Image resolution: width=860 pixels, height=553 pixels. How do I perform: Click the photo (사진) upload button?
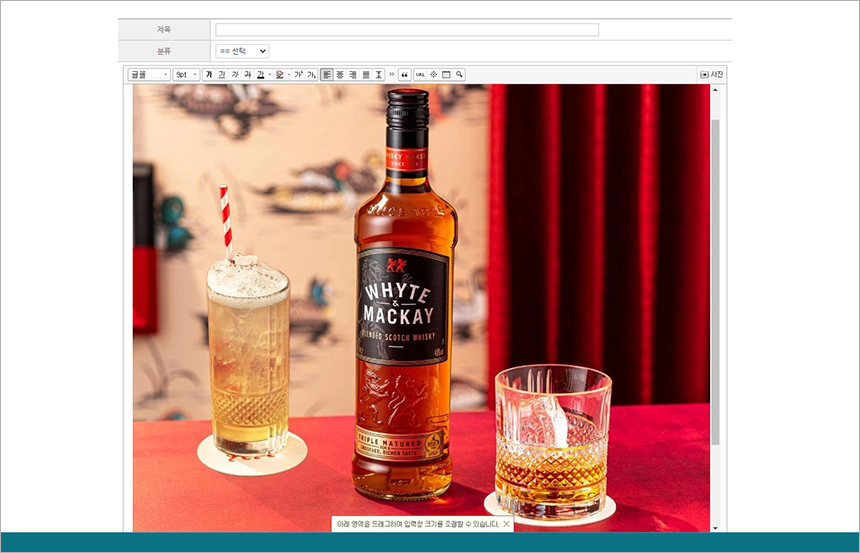[x=712, y=75]
